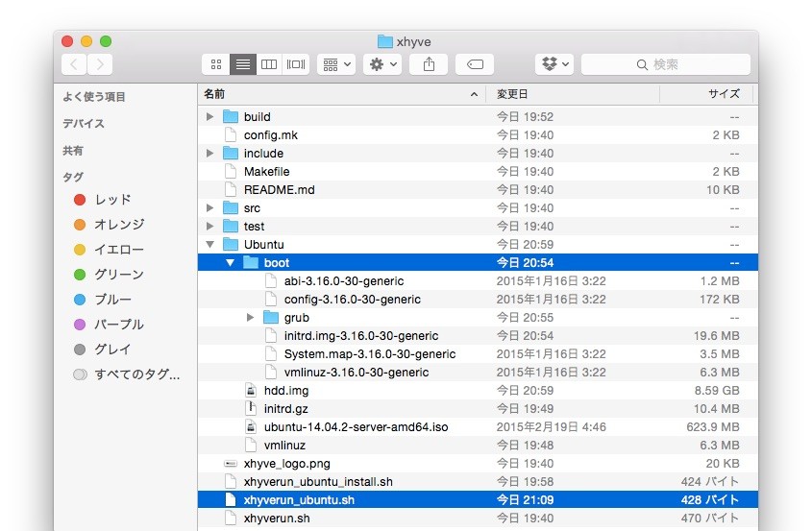
Task: Click the Share toolbar button
Action: click(429, 64)
